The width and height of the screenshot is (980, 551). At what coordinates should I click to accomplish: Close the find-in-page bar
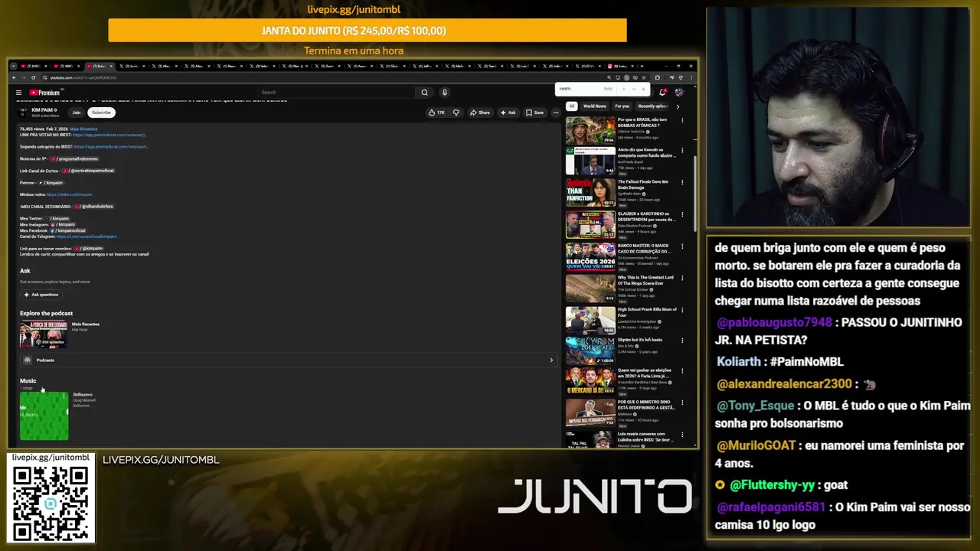point(644,89)
